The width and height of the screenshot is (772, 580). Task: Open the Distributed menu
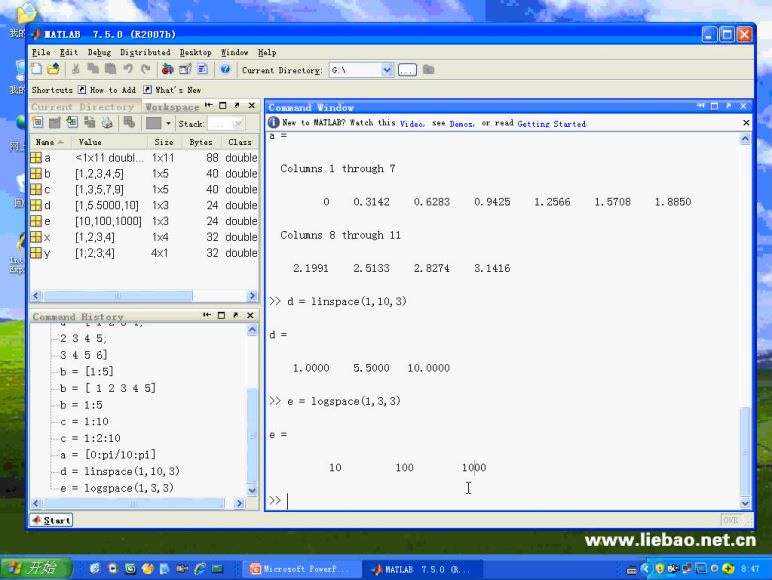pos(145,52)
